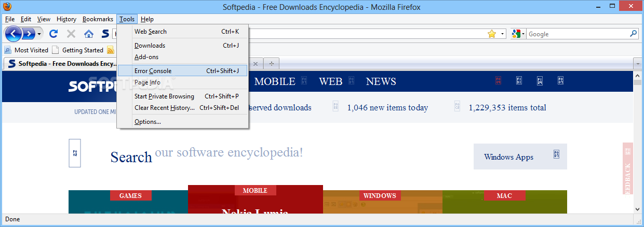Image resolution: width=644 pixels, height=227 pixels.
Task: Click '1,046 new items today' text
Action: [x=387, y=108]
